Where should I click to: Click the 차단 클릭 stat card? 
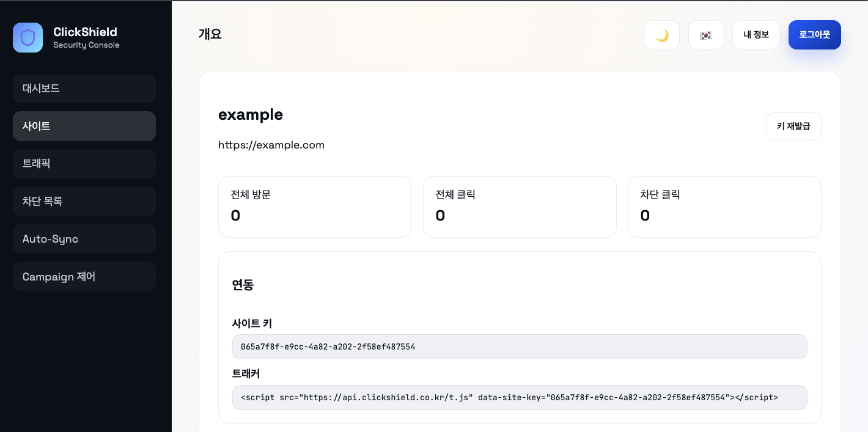point(724,207)
